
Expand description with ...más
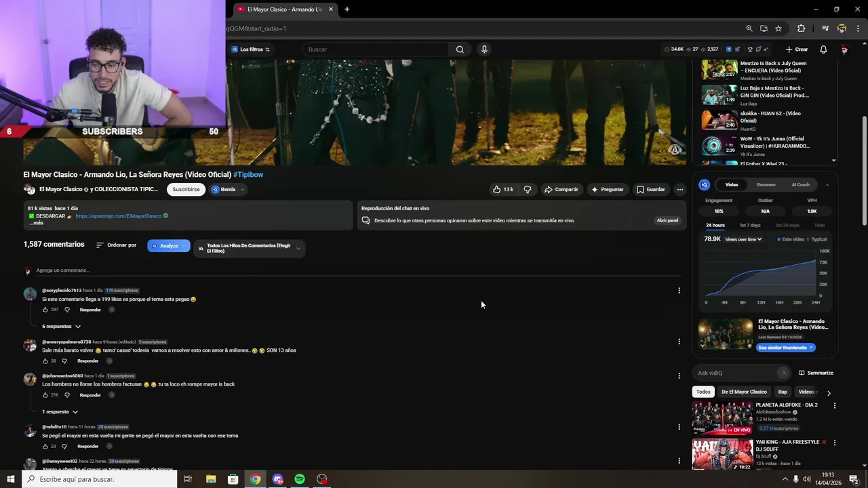point(37,223)
